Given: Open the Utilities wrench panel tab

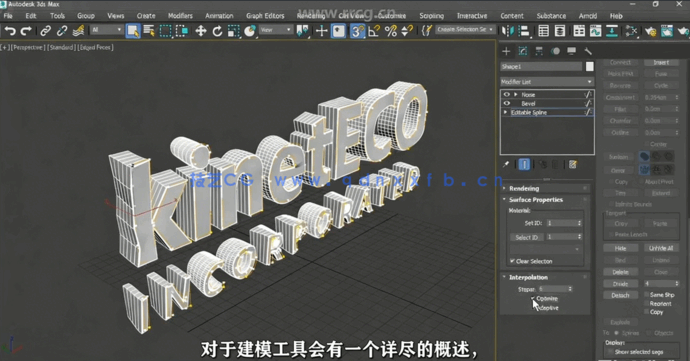Looking at the screenshot, I should tap(588, 51).
